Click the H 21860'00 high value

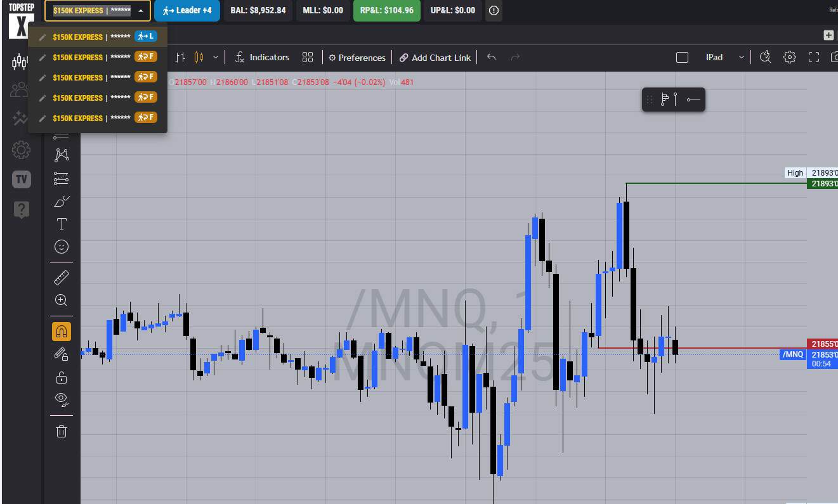point(229,82)
